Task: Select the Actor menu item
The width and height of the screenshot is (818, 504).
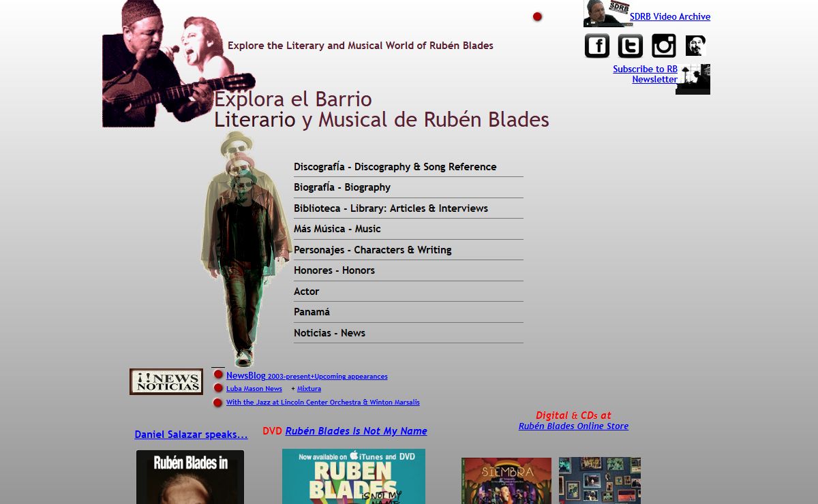Action: pyautogui.click(x=408, y=292)
